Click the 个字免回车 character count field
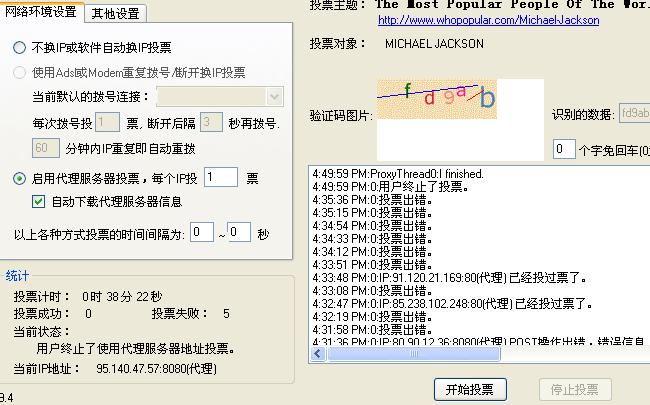This screenshot has width=650, height=405. pos(564,150)
